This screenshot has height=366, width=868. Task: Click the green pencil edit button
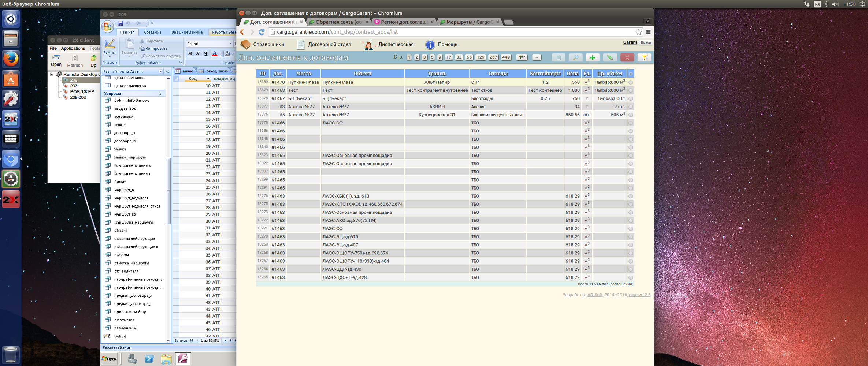click(x=610, y=57)
